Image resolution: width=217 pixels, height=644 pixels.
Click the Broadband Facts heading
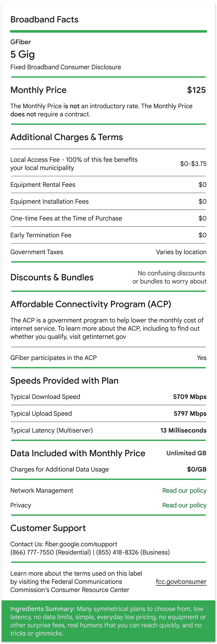point(44,19)
